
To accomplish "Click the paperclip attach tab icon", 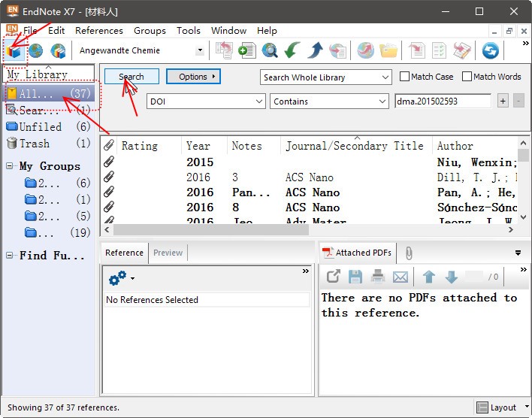I will [x=409, y=253].
